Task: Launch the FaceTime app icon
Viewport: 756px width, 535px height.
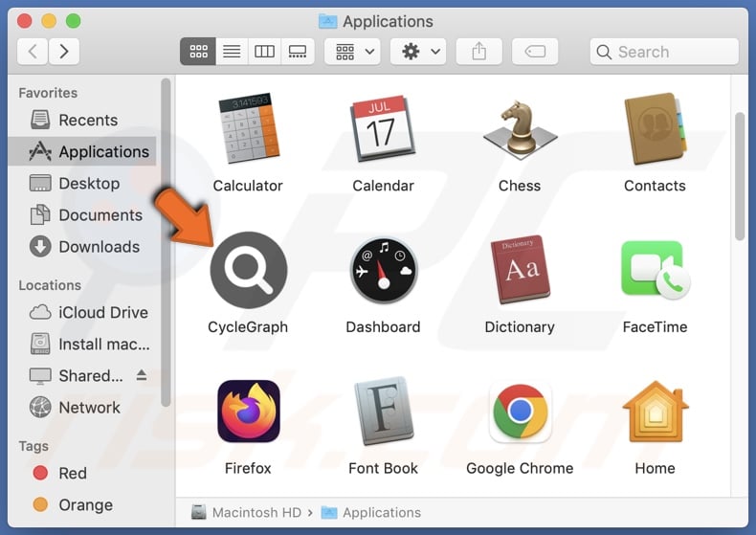Action: tap(656, 270)
